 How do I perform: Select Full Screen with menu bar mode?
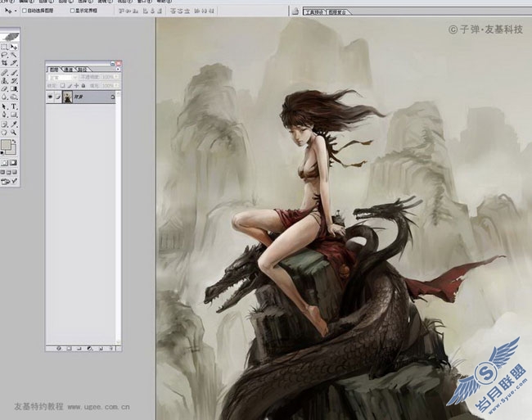coord(8,172)
